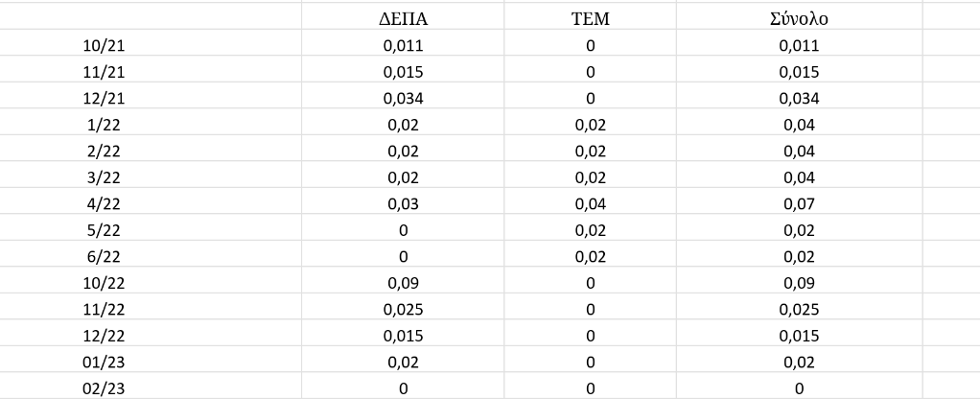Screen dimensions: 980x399
Task: Click Σύνολο cell of row 02/23
Action: tap(799, 388)
